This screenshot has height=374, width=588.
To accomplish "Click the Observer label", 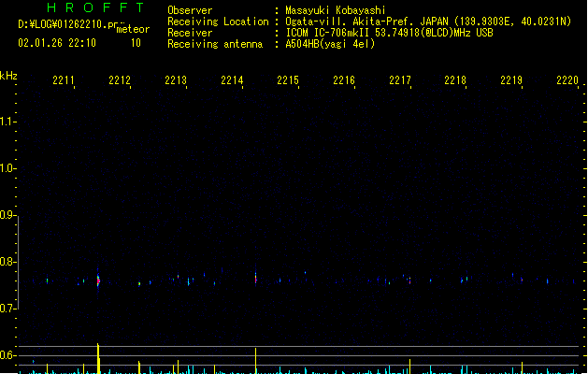I will point(190,10).
